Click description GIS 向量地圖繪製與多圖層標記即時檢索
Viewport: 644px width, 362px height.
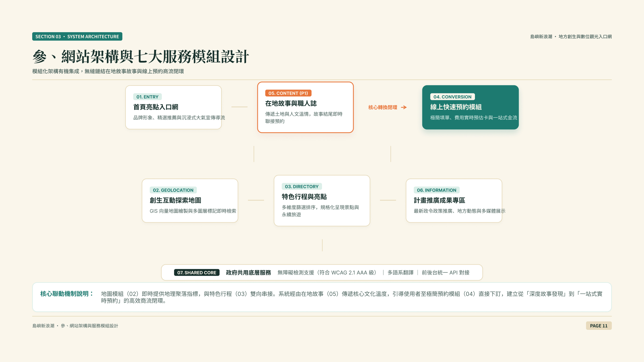click(193, 211)
